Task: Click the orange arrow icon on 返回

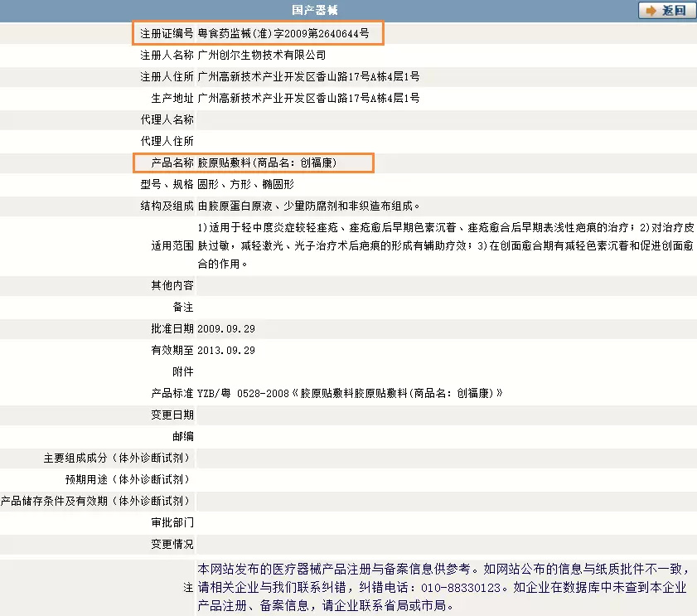Action: [x=650, y=11]
